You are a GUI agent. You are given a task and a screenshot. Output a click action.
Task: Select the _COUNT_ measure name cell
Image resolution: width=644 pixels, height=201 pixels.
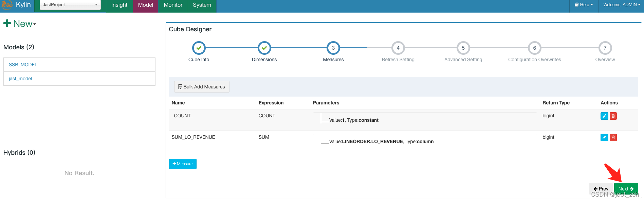click(182, 116)
